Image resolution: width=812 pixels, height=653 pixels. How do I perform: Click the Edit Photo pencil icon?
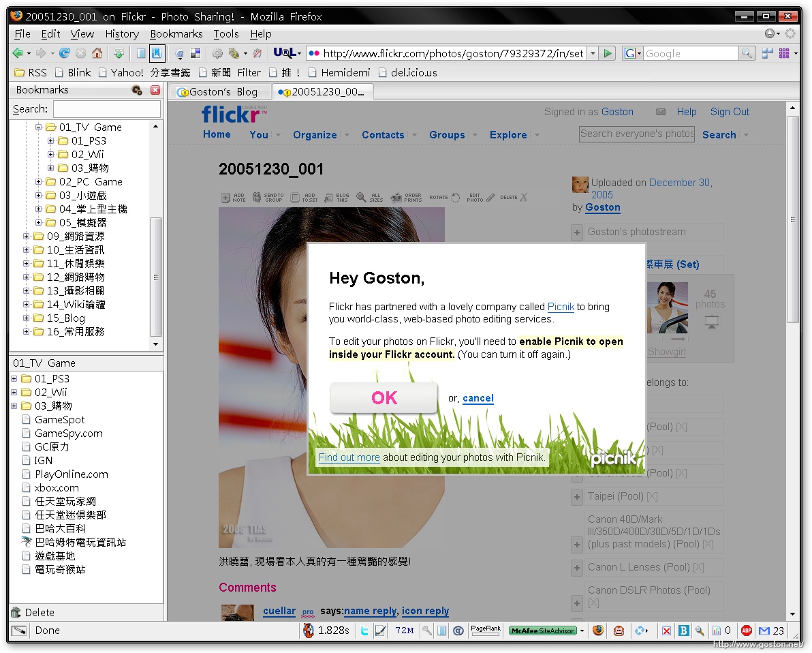coord(490,197)
